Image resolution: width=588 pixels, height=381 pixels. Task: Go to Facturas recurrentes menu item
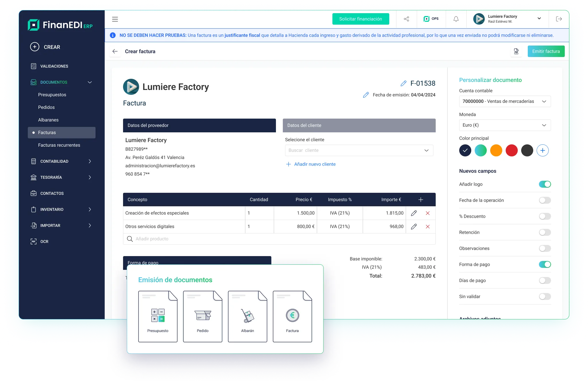59,145
